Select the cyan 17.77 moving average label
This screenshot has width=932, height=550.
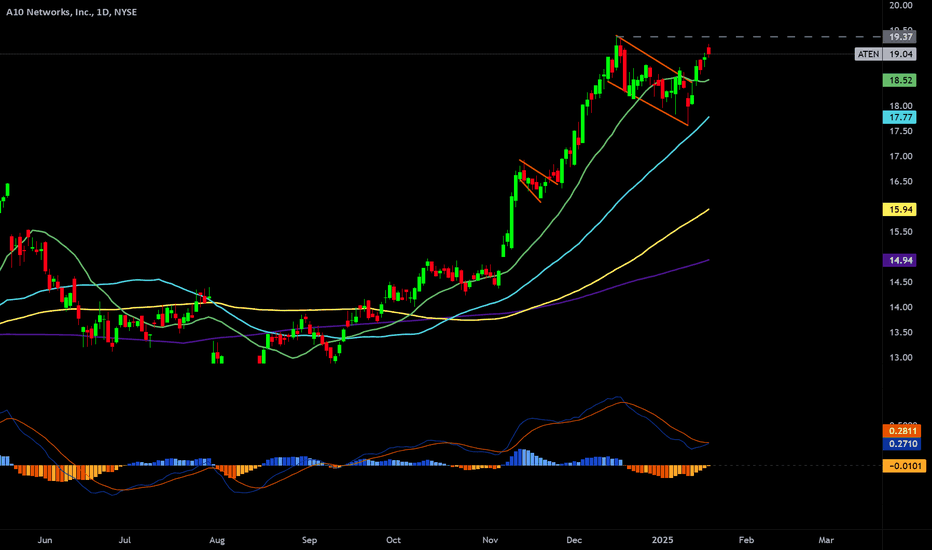(x=900, y=118)
